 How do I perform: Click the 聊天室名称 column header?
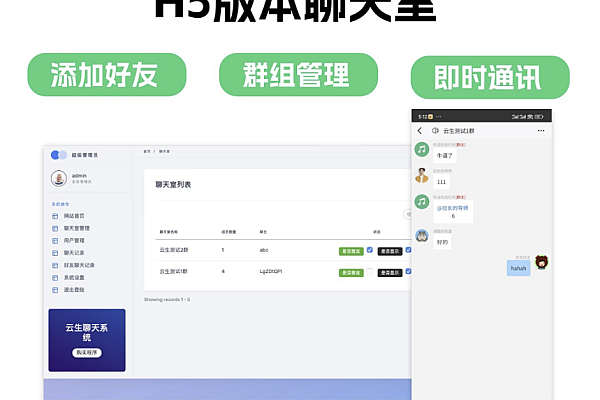(169, 232)
